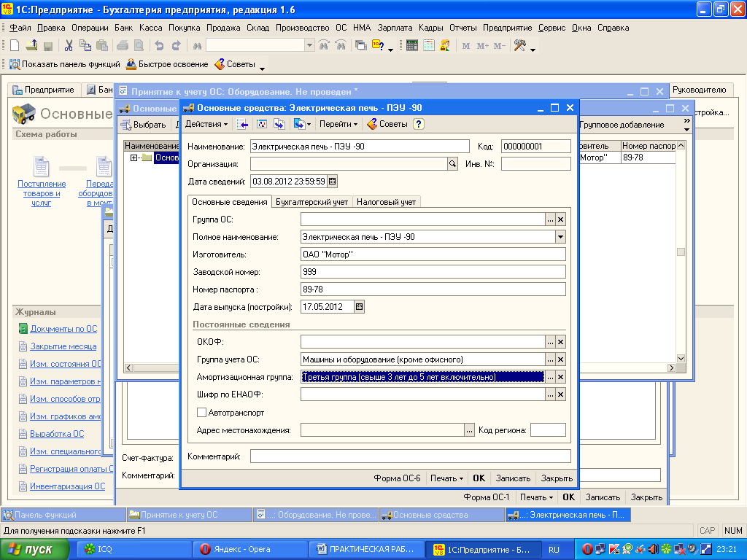Viewport: 747px width, 560px height.
Task: Open the Действия dropdown menu
Action: click(x=206, y=124)
